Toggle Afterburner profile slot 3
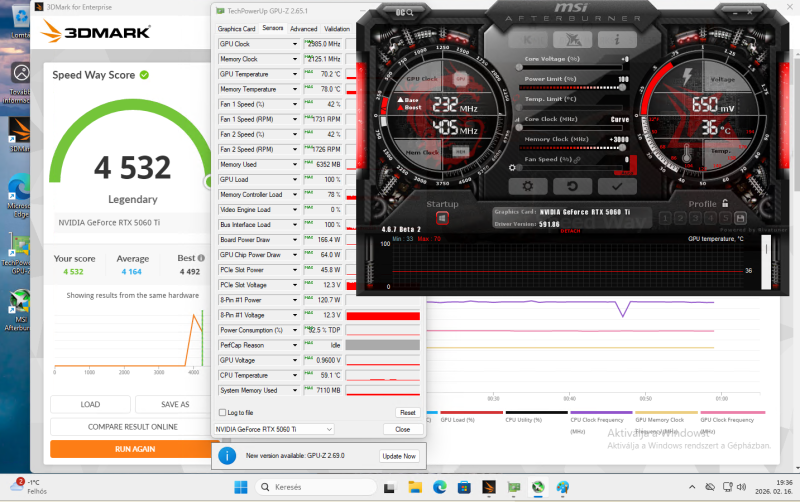Image resolution: width=800 pixels, height=502 pixels. coord(695,218)
